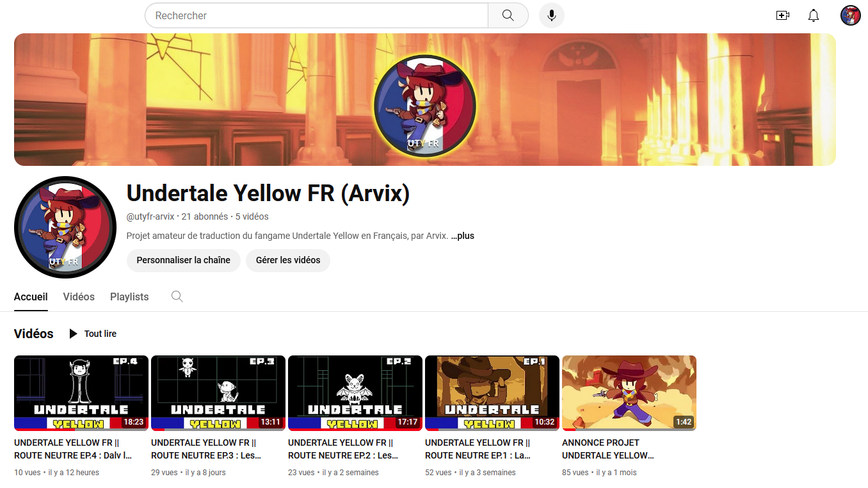Open the ANNONCE PROJET video thumbnail

click(x=629, y=393)
